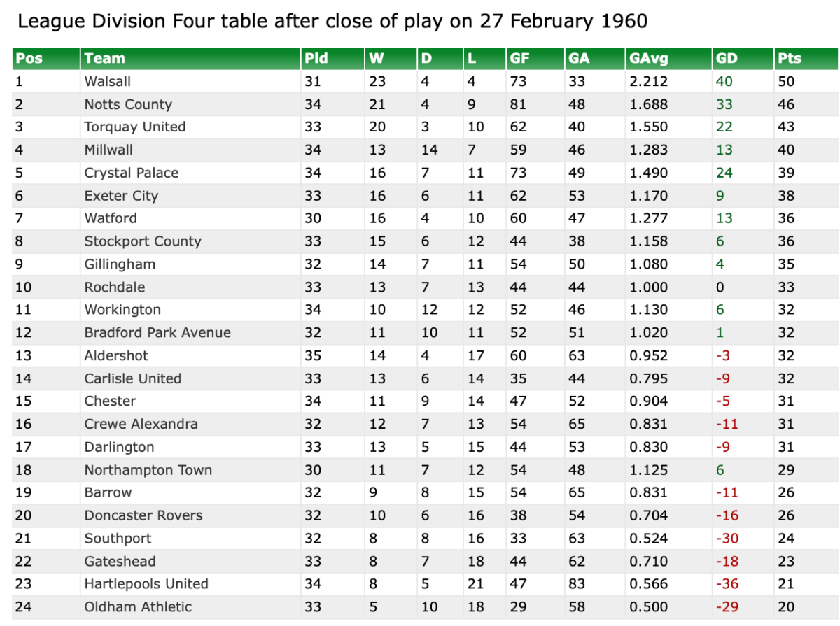Click Doncaster Rovers in the table

point(143,515)
